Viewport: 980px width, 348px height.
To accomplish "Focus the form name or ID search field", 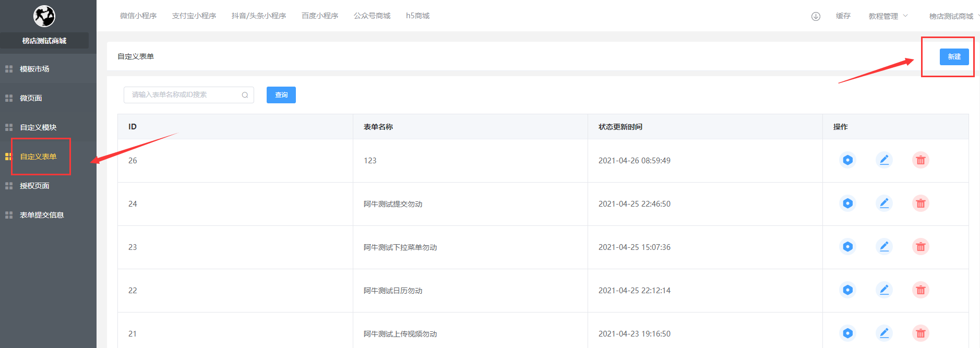I will point(189,95).
